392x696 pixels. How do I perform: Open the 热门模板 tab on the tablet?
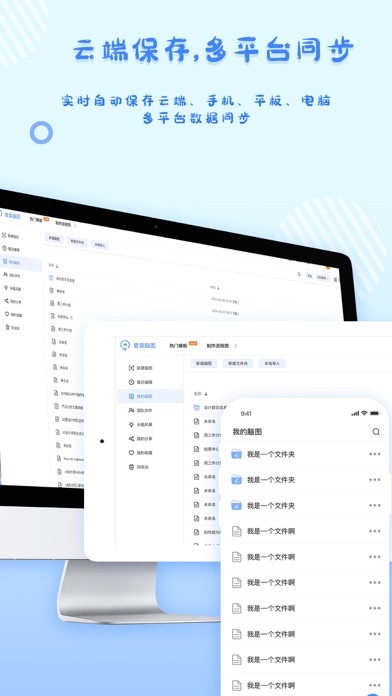(179, 345)
